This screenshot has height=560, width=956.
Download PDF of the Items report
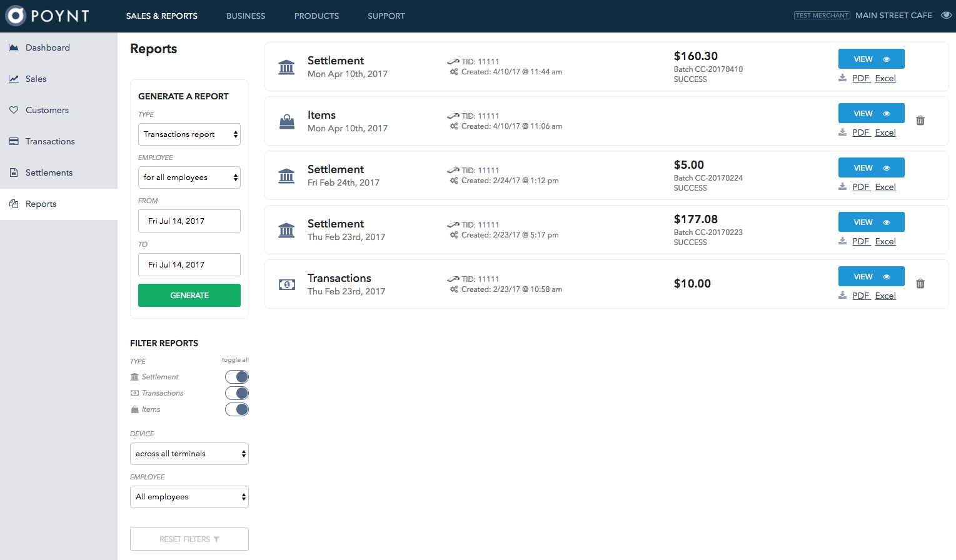[x=861, y=132]
